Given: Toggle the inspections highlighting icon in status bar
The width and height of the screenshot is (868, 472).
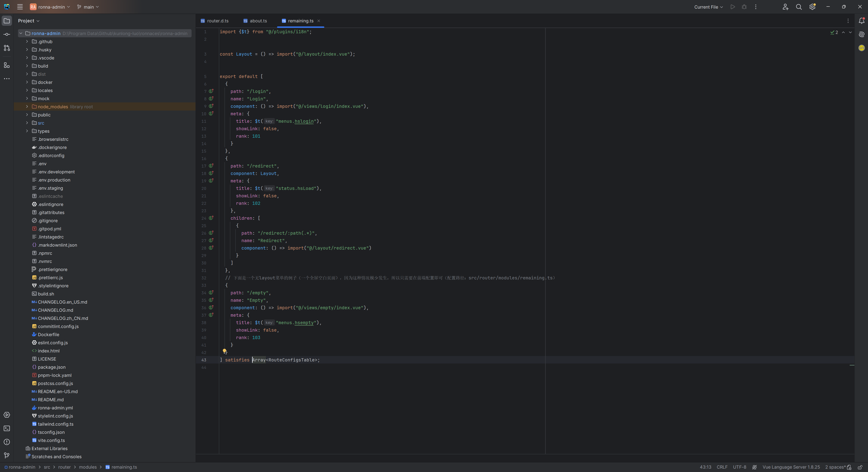Looking at the screenshot, I should point(755,467).
